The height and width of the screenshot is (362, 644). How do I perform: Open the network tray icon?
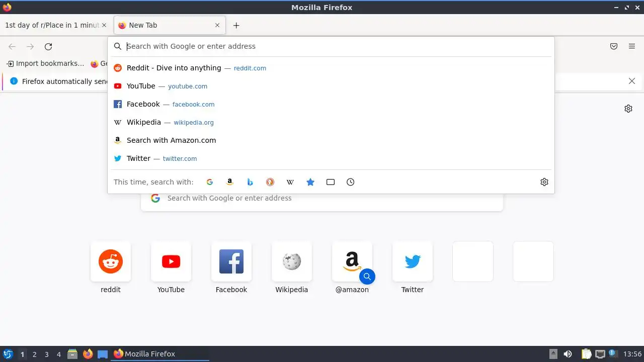pyautogui.click(x=600, y=354)
